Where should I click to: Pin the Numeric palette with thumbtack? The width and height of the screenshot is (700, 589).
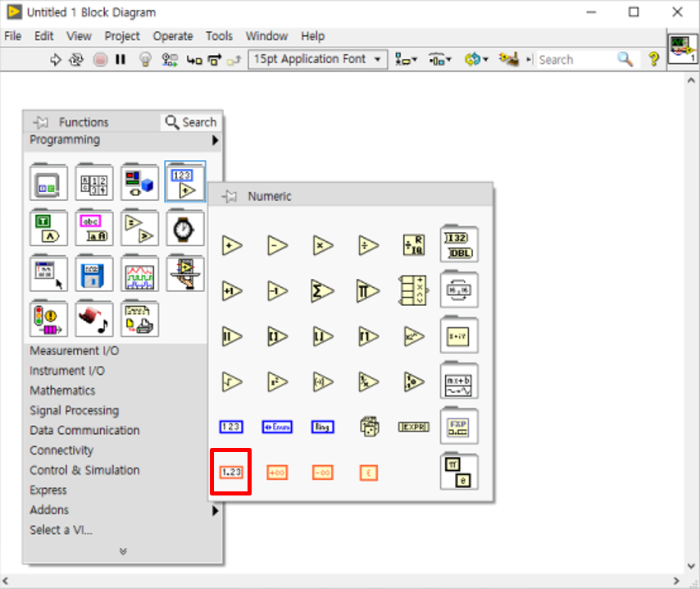point(230,196)
